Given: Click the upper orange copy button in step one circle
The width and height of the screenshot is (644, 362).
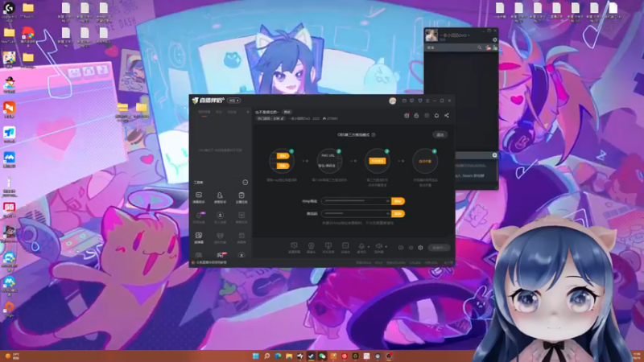Looking at the screenshot, I should (x=283, y=155).
